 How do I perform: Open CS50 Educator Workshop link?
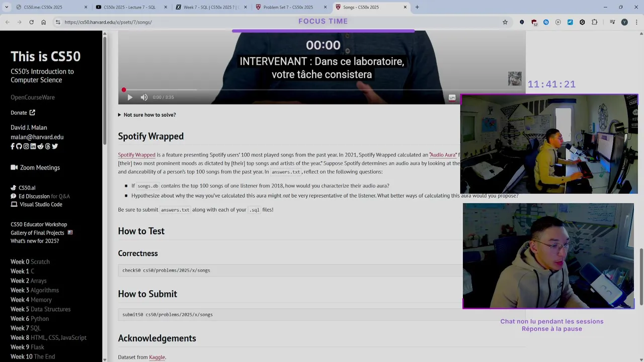pos(39,224)
